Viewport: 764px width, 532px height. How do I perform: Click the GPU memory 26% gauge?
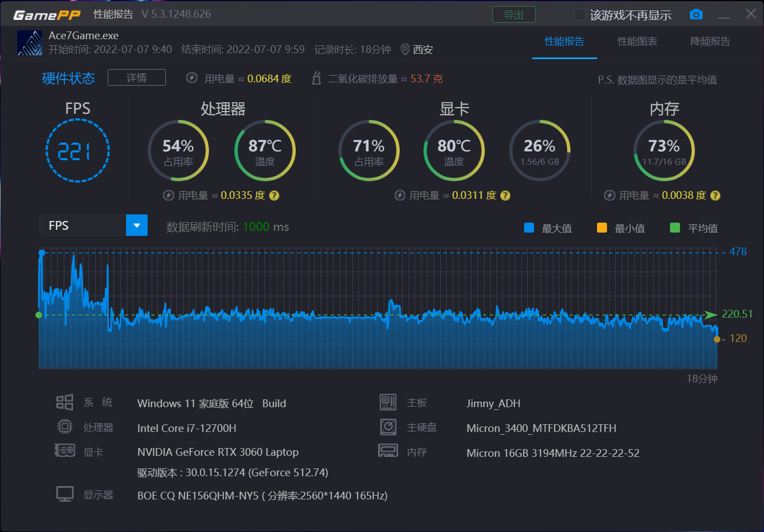coord(540,150)
